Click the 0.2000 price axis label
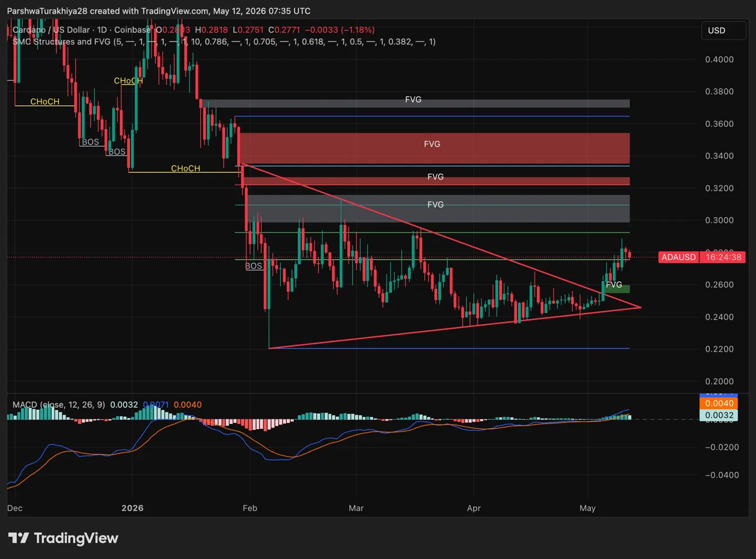Screen dimensions: 756x559 [719, 382]
